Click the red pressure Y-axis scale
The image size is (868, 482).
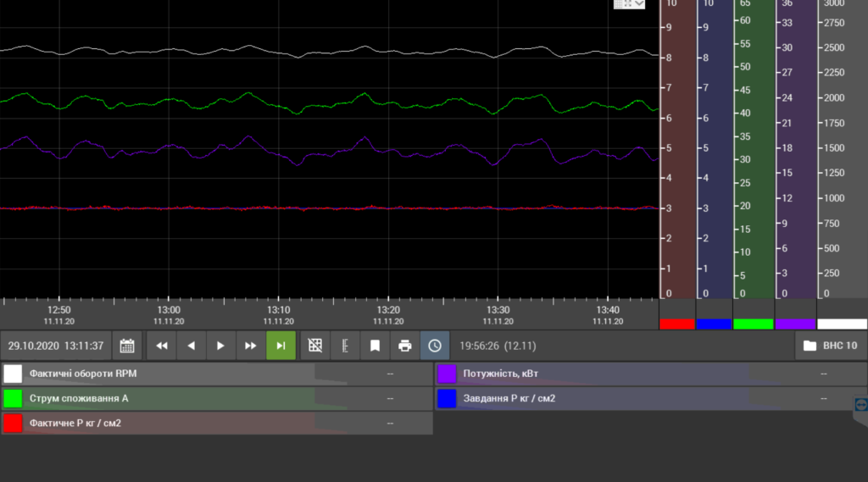coord(677,149)
